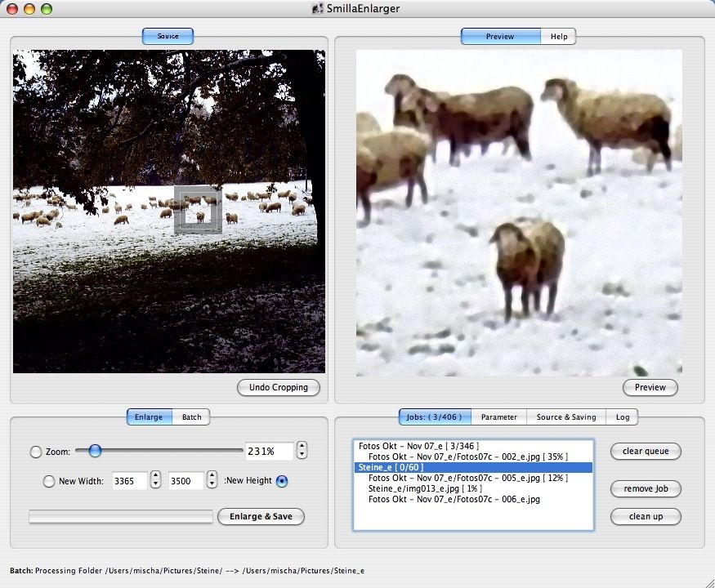715x588 pixels.
Task: Click the green zoom window button
Action: pyautogui.click(x=46, y=9)
